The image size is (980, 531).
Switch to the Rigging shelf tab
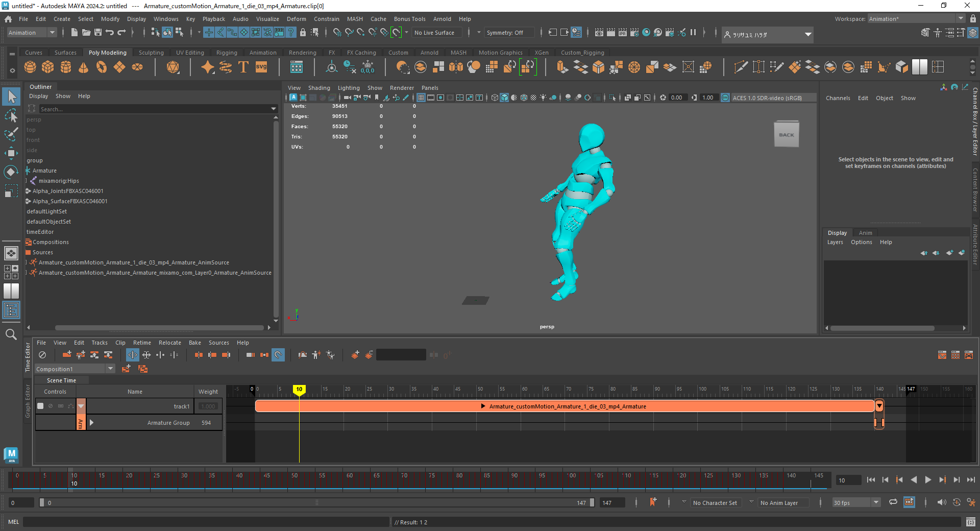point(227,53)
